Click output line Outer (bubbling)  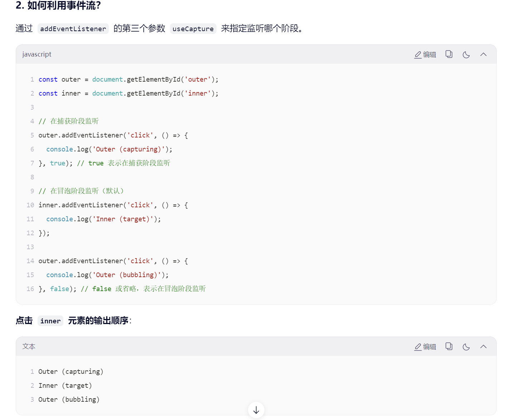click(x=69, y=400)
